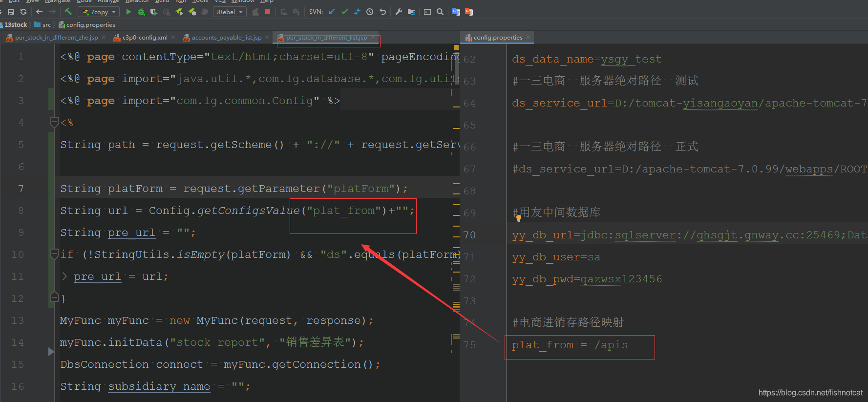The image size is (868, 402).
Task: Run with JRebel rocket icon
Action: [x=179, y=12]
